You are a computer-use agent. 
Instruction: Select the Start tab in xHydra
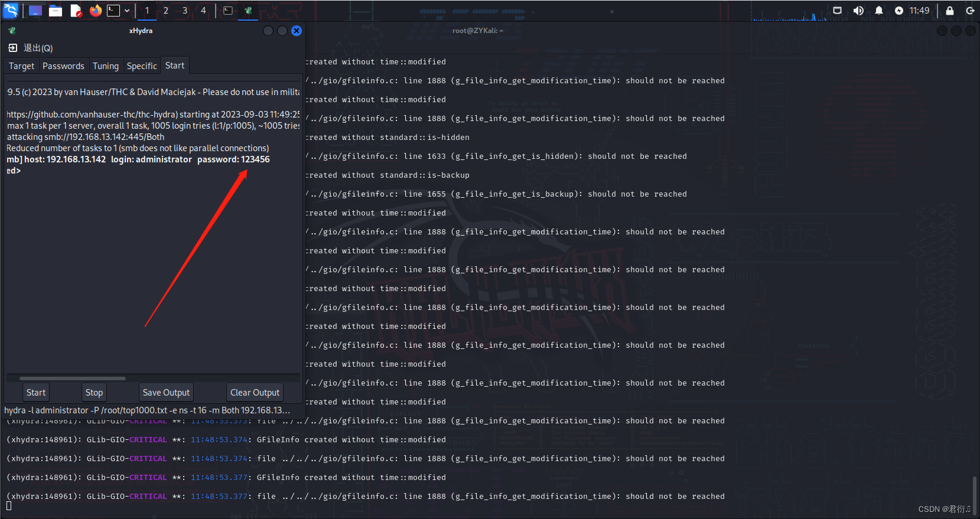pos(175,66)
